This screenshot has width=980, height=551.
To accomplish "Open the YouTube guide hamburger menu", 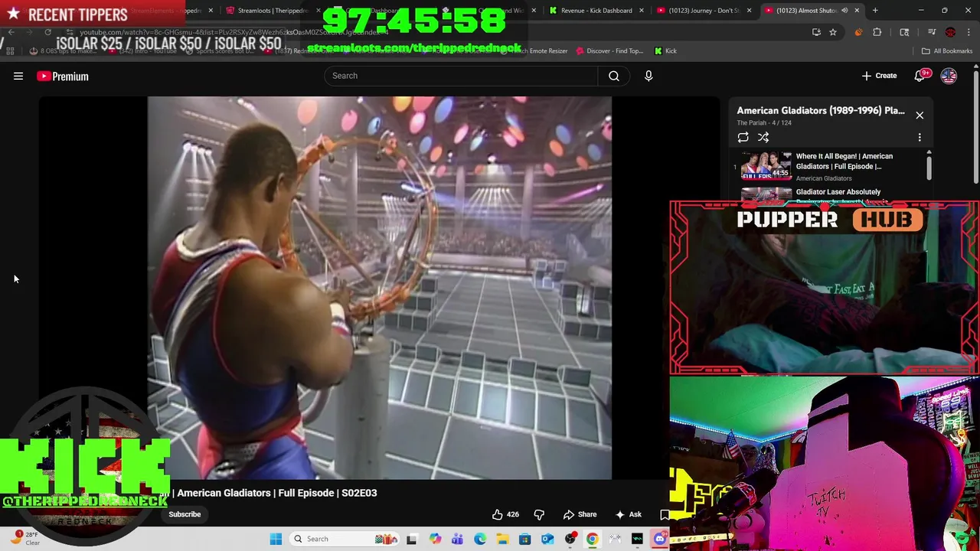I will pos(18,76).
